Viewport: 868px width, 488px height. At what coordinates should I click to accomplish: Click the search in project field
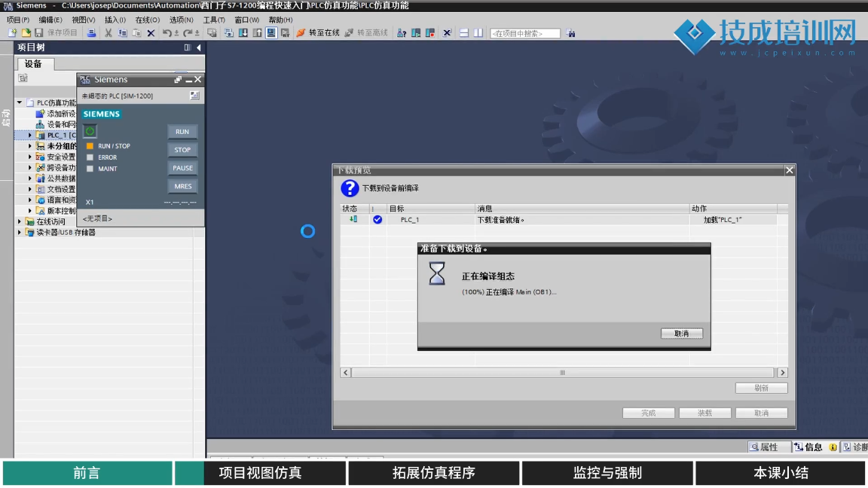[x=524, y=33]
